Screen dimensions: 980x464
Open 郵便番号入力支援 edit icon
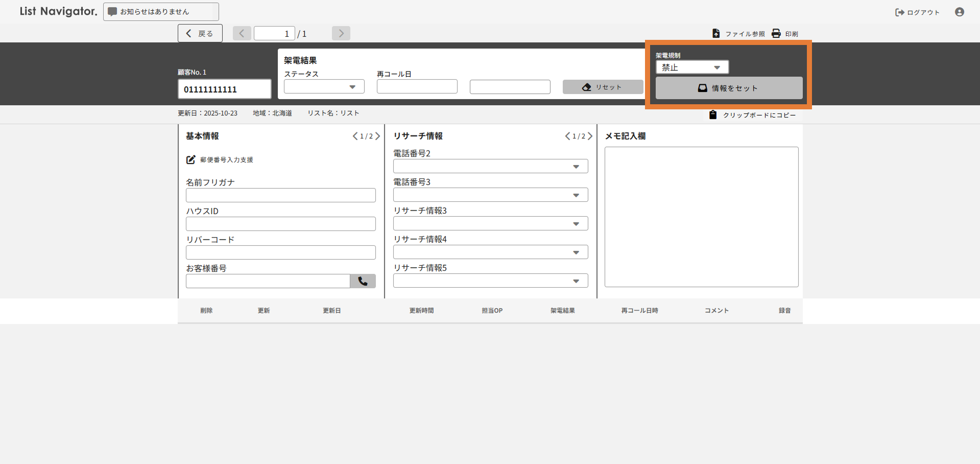(x=190, y=159)
